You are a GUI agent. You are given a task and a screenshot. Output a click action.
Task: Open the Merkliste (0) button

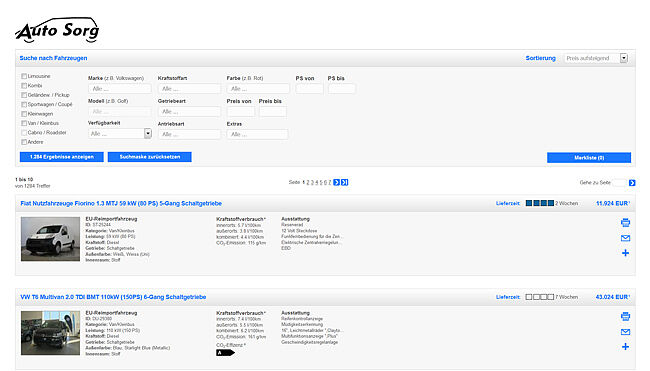pos(589,158)
